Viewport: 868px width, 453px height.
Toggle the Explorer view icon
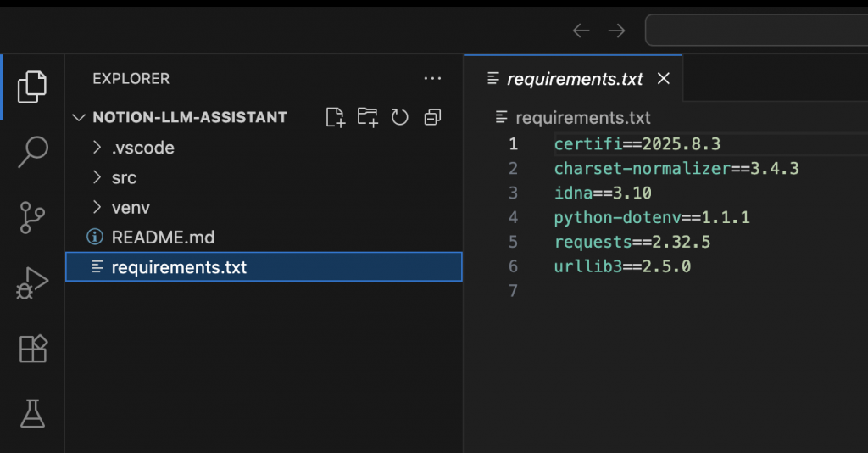[33, 86]
